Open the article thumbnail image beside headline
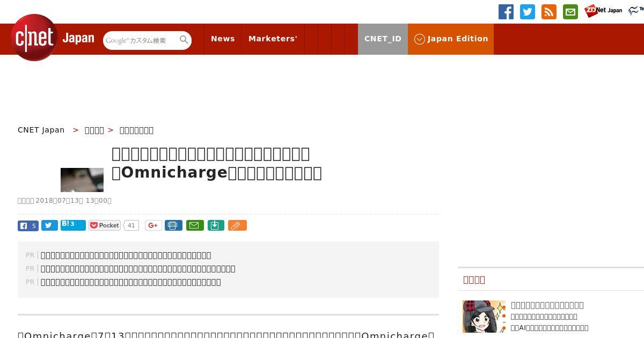This screenshot has height=338, width=644. coord(82,180)
